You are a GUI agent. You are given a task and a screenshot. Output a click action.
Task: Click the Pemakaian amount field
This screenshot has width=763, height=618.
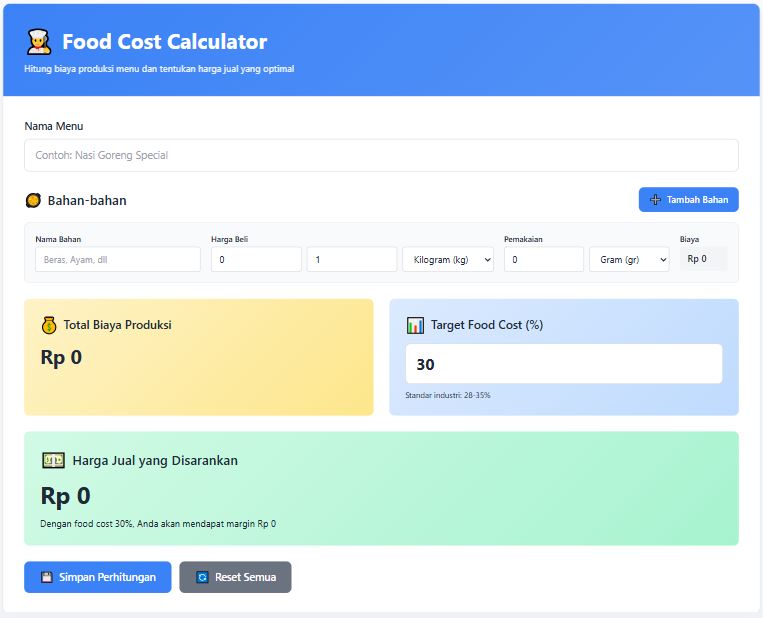point(543,260)
